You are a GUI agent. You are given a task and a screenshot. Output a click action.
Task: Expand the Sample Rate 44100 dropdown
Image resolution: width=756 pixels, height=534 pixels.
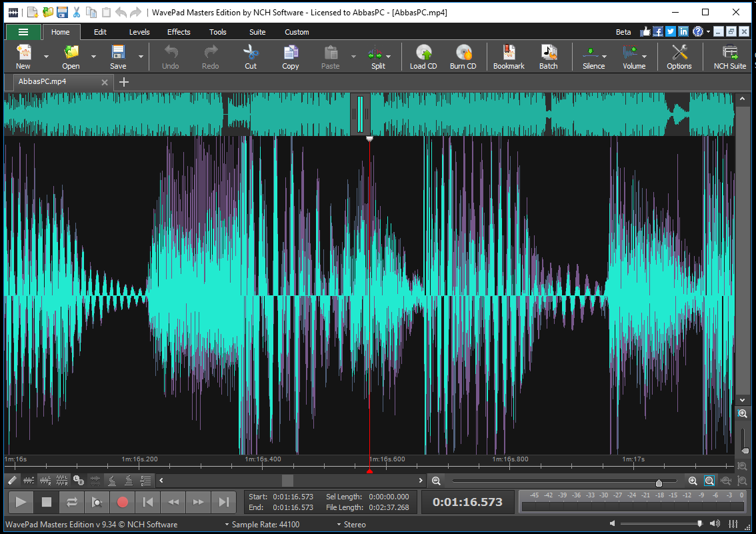tap(262, 525)
